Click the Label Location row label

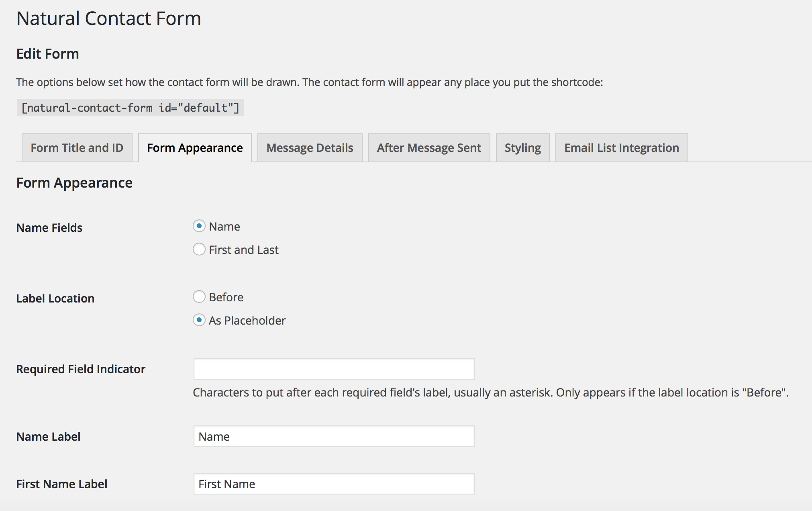pyautogui.click(x=55, y=298)
